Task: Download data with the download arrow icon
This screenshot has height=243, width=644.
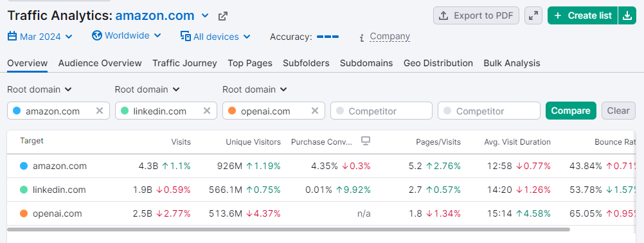Action: click(x=627, y=15)
